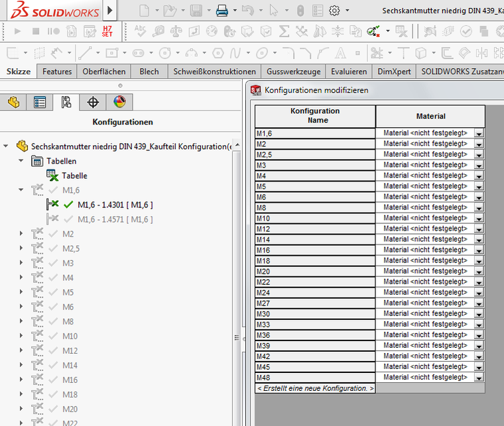
Task: Expand the M2 configuration node
Action: pos(21,233)
